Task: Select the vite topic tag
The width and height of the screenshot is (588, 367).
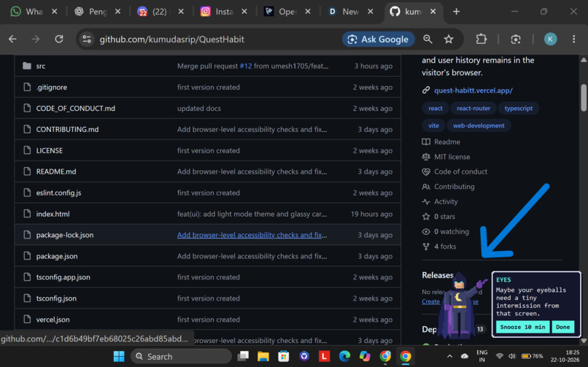Action: pos(433,125)
